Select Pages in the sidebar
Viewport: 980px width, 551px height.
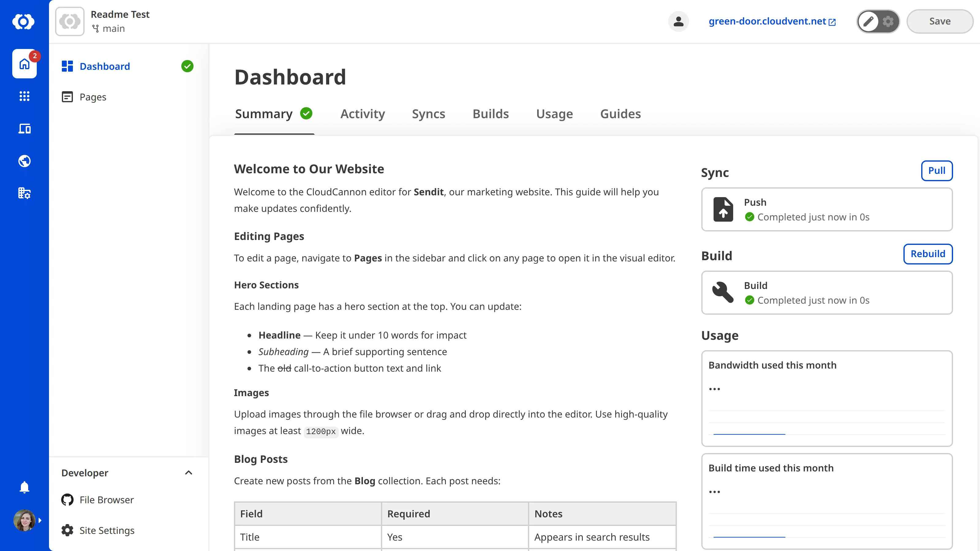click(92, 97)
